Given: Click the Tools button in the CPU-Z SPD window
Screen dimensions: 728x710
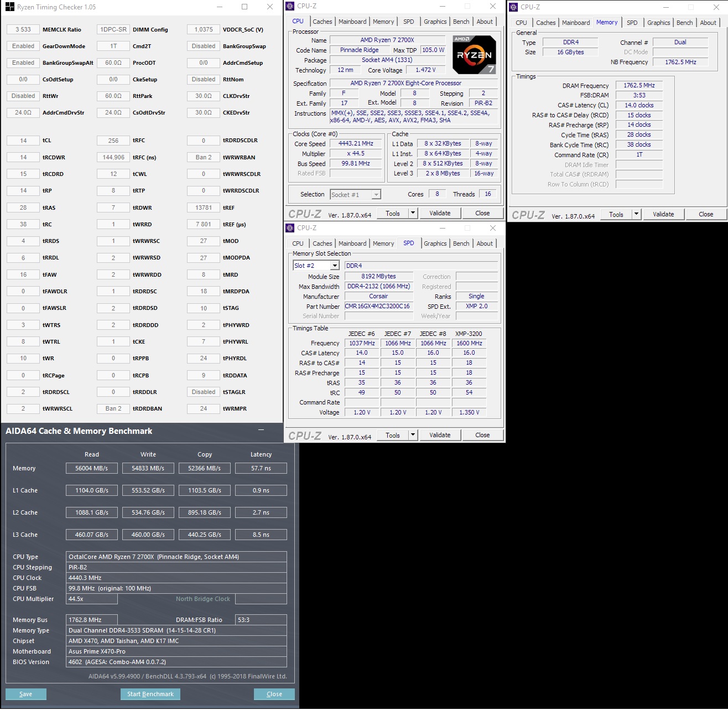Looking at the screenshot, I should pyautogui.click(x=393, y=435).
